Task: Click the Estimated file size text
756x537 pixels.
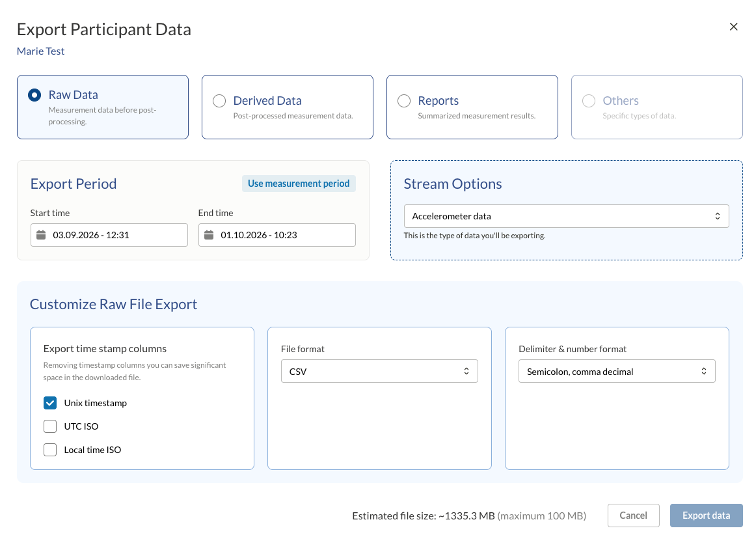Action: (x=469, y=516)
